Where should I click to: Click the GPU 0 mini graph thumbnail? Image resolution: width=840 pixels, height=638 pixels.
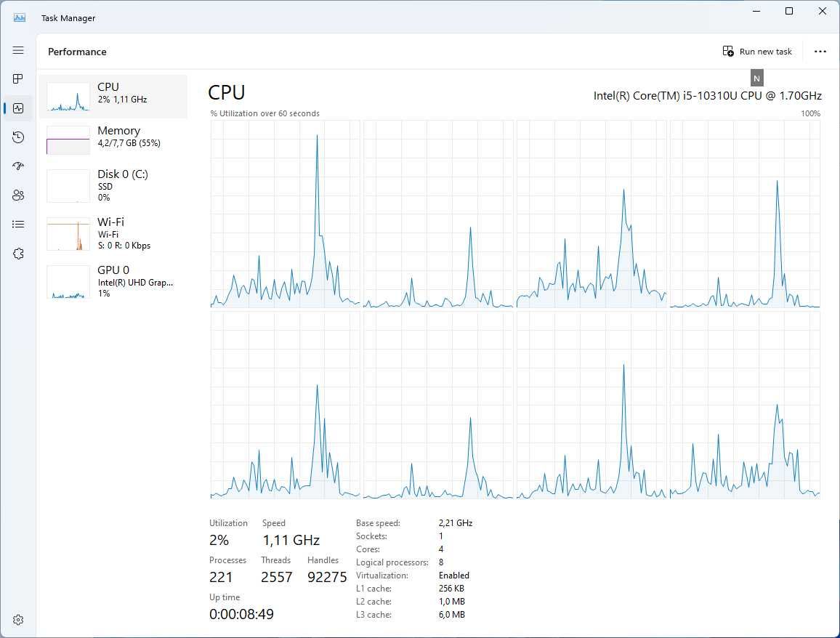[68, 283]
